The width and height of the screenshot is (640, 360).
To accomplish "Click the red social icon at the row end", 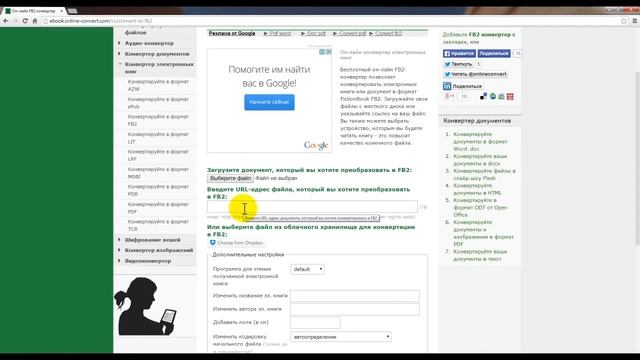I will [510, 96].
